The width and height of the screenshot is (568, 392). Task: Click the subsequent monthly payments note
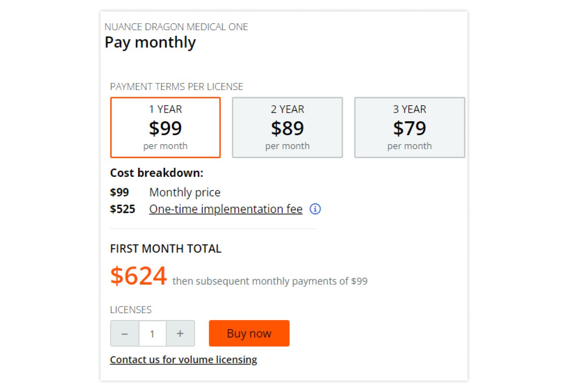tap(270, 281)
